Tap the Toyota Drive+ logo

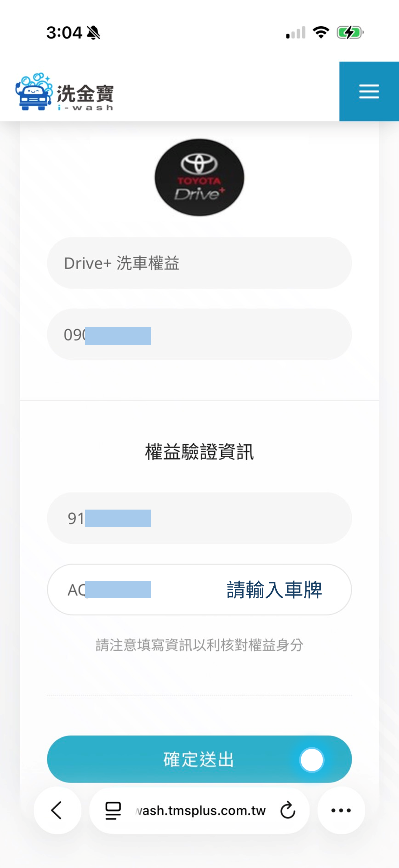pyautogui.click(x=199, y=177)
